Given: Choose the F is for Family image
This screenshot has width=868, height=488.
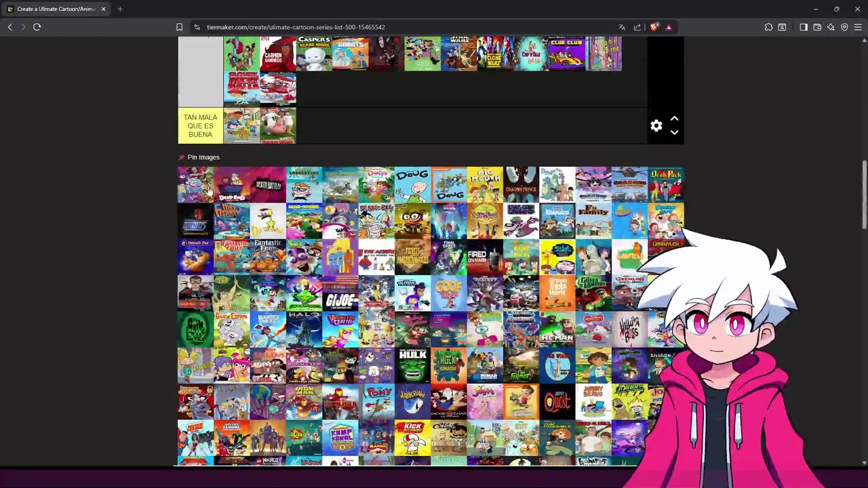Looking at the screenshot, I should 593,220.
